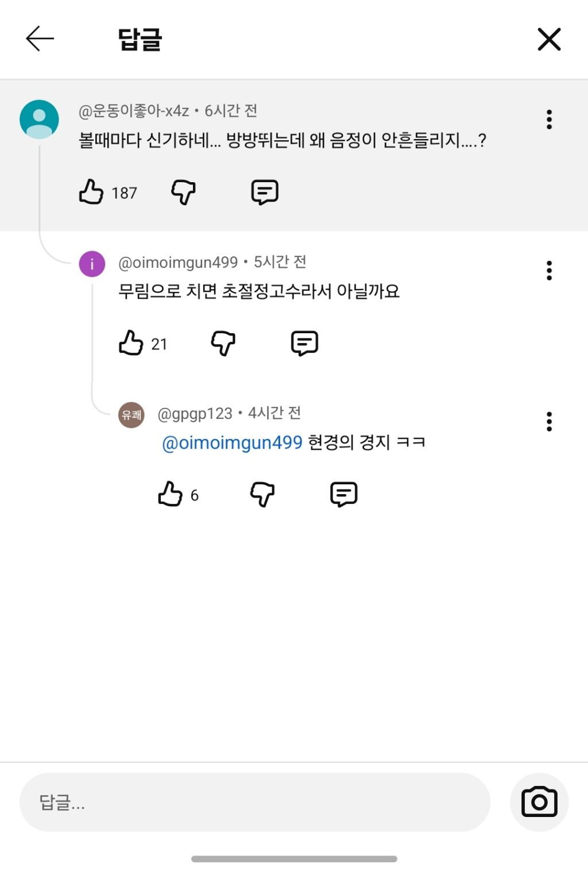This screenshot has height=871, width=588.
Task: Dislike the comment by @운동이좋아-x4z
Action: pos(184,192)
